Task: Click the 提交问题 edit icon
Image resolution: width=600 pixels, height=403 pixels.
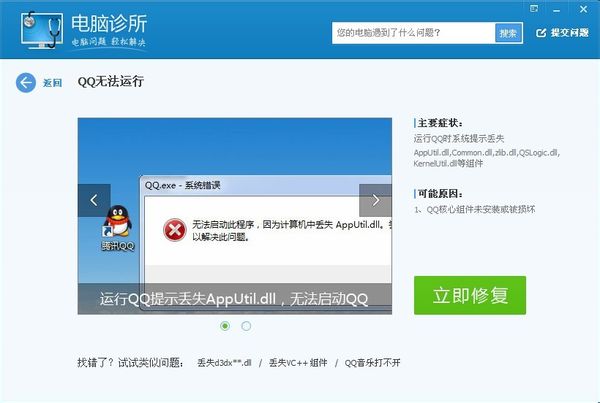Action: coord(541,33)
